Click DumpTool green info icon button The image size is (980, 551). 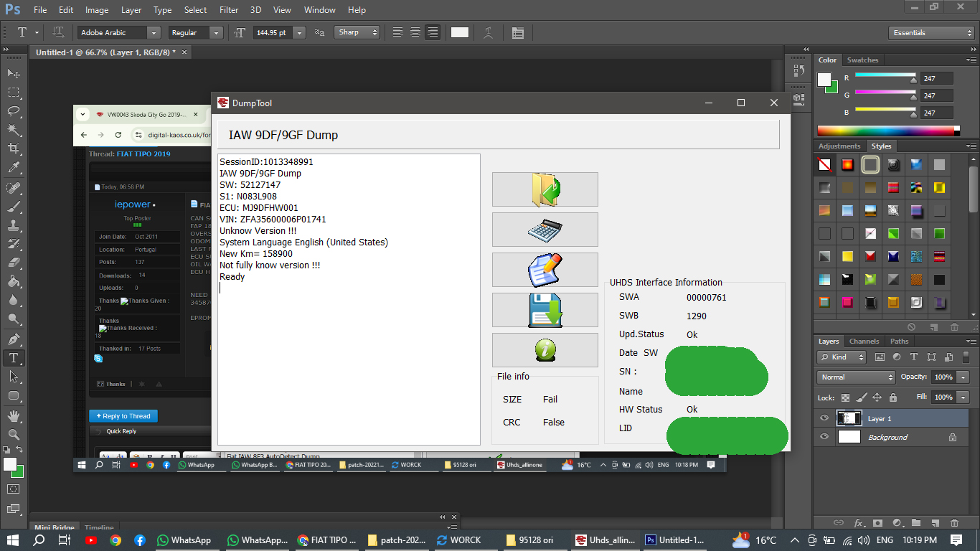[545, 350]
